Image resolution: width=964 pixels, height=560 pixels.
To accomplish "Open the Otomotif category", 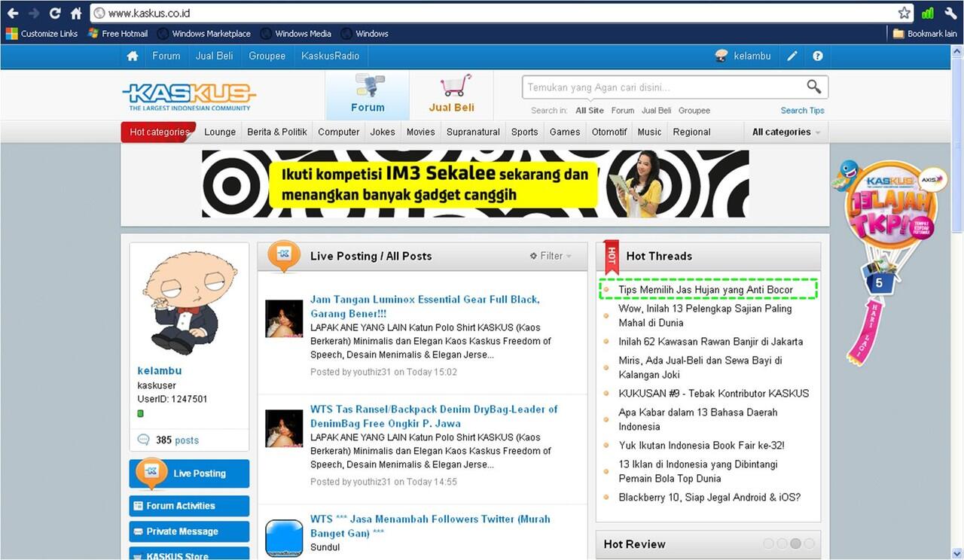I will tap(609, 132).
